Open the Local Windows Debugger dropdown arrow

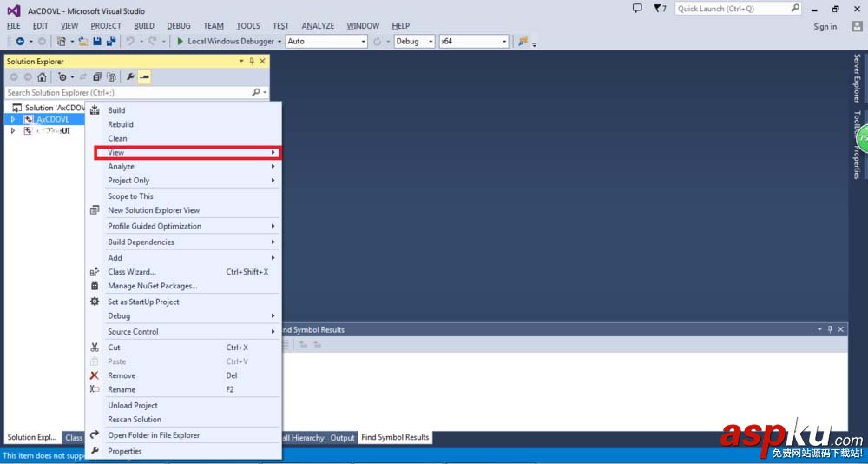pyautogui.click(x=279, y=42)
